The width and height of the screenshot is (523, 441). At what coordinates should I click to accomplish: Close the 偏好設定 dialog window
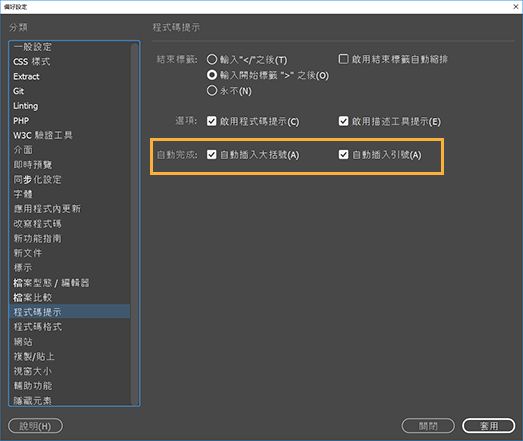click(x=515, y=7)
